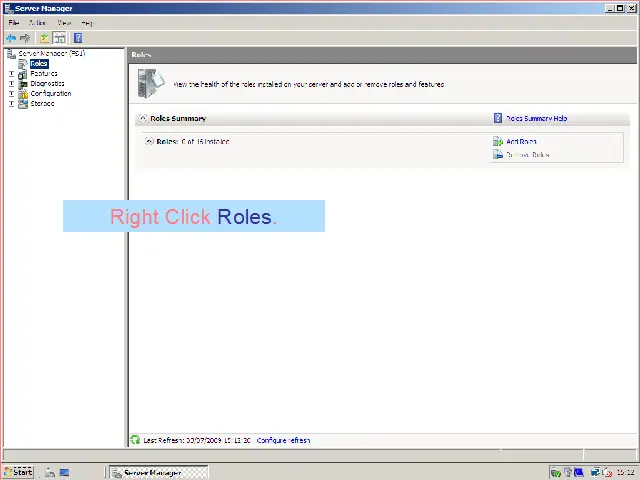This screenshot has height=480, width=640.
Task: Click the taskbar clock
Action: pos(625,473)
